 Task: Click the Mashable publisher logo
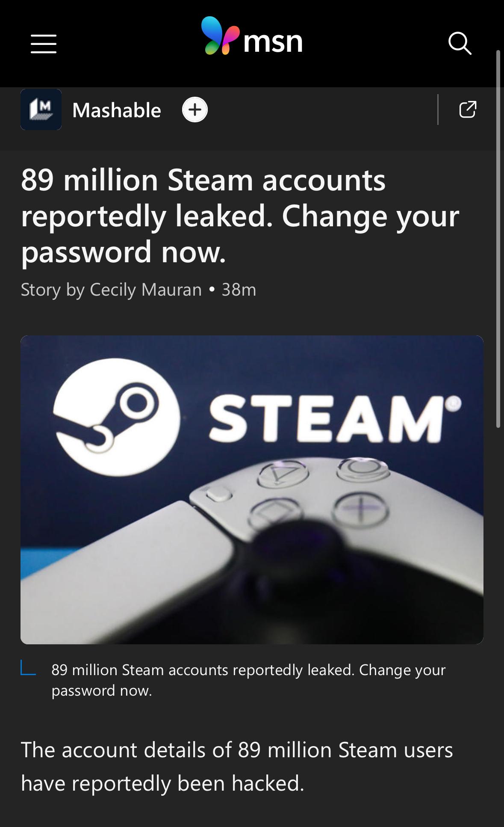pos(41,110)
